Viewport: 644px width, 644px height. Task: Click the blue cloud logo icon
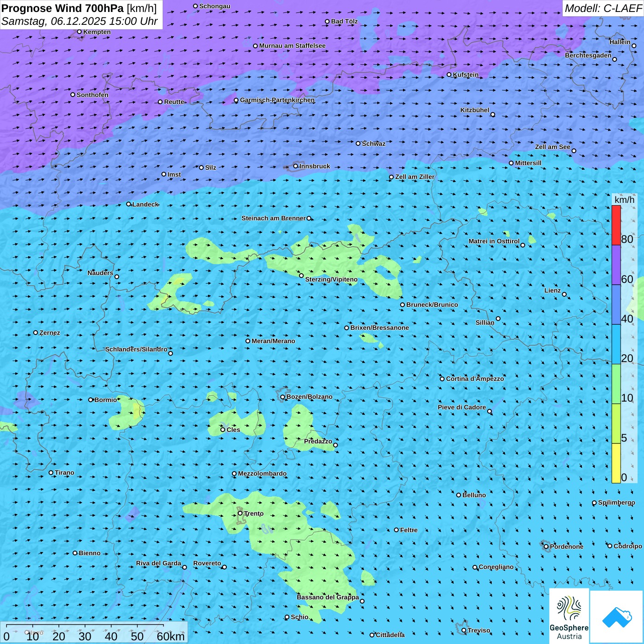click(x=616, y=617)
